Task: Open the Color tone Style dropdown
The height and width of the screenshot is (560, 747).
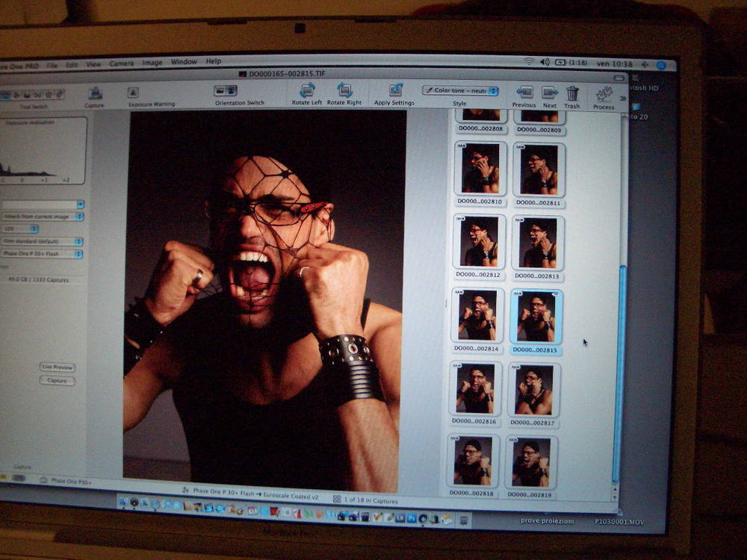Action: 460,91
